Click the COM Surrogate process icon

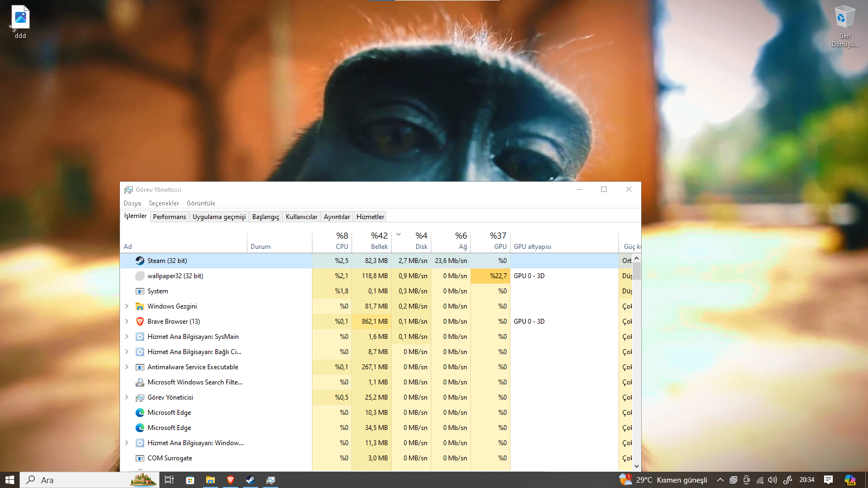139,458
